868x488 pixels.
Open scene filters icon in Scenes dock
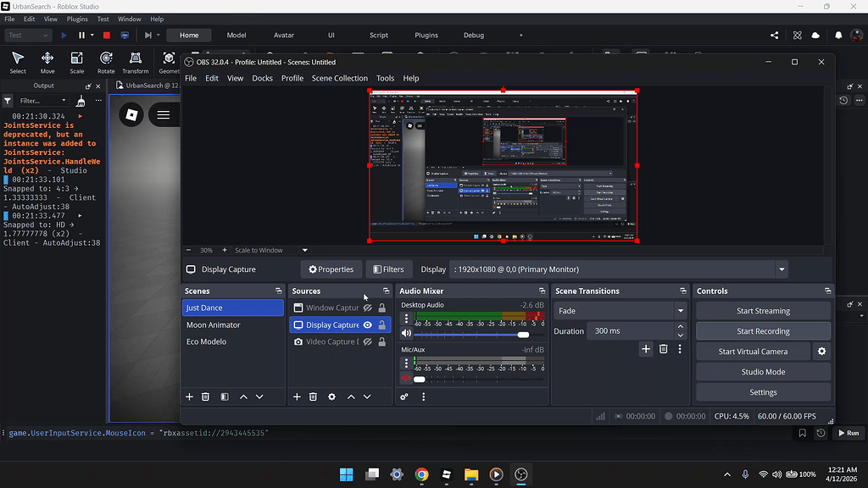(224, 396)
